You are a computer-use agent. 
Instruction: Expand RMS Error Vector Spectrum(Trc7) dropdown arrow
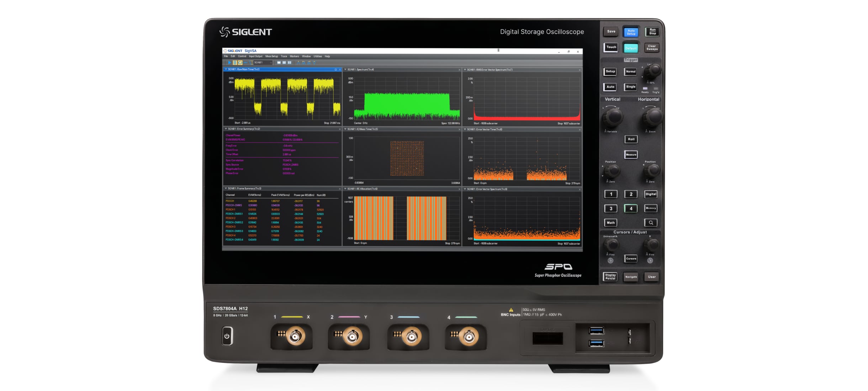[x=465, y=70]
